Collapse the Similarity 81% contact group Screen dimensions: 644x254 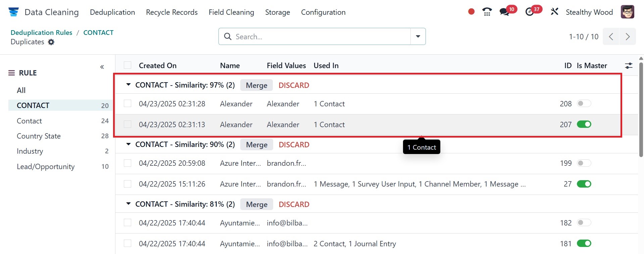point(128,204)
